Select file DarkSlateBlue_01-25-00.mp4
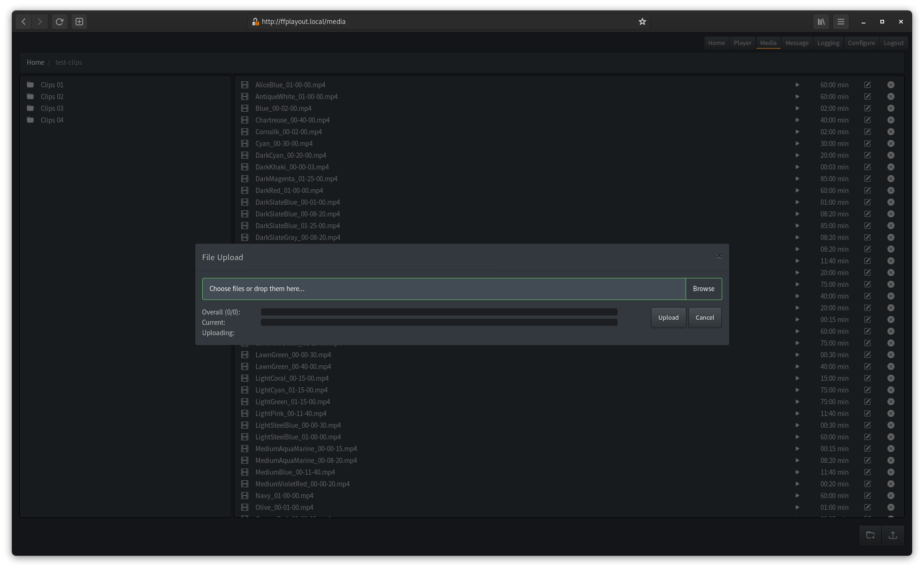The height and width of the screenshot is (569, 924). pos(298,226)
